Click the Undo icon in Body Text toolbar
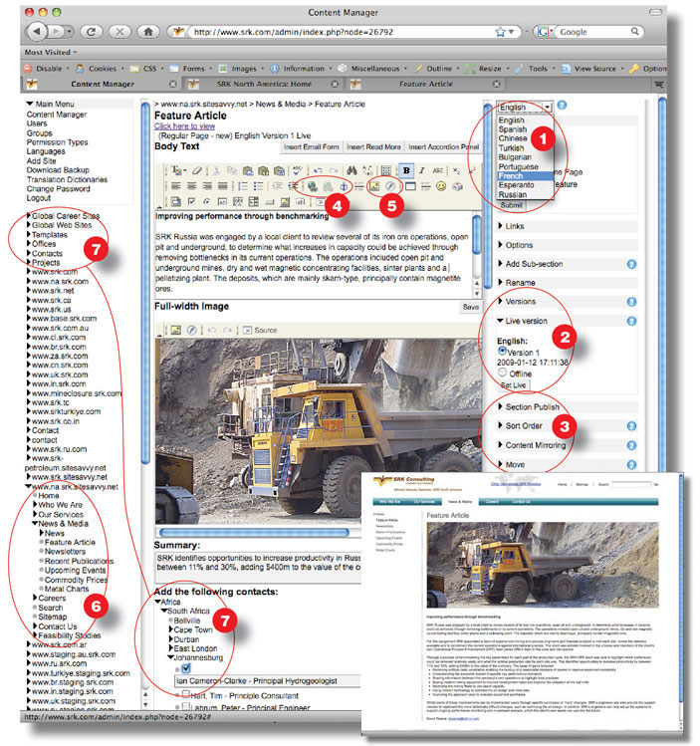 click(318, 170)
